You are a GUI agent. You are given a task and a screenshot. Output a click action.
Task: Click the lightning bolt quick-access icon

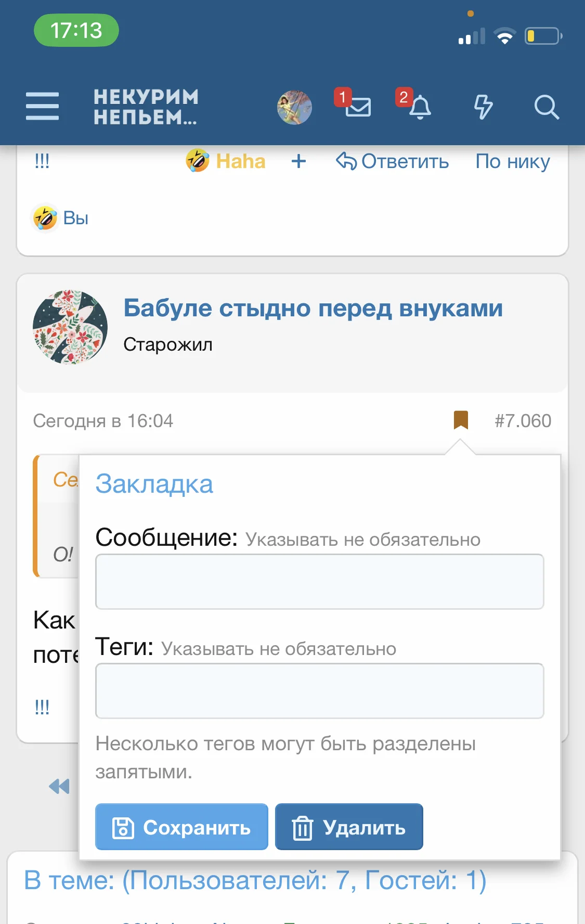[x=484, y=108]
